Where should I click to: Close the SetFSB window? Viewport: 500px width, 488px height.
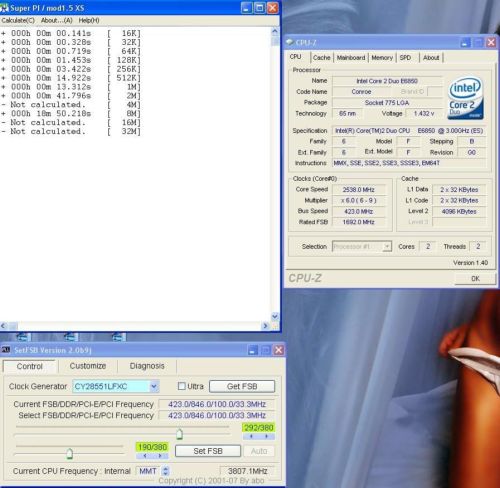(279, 350)
